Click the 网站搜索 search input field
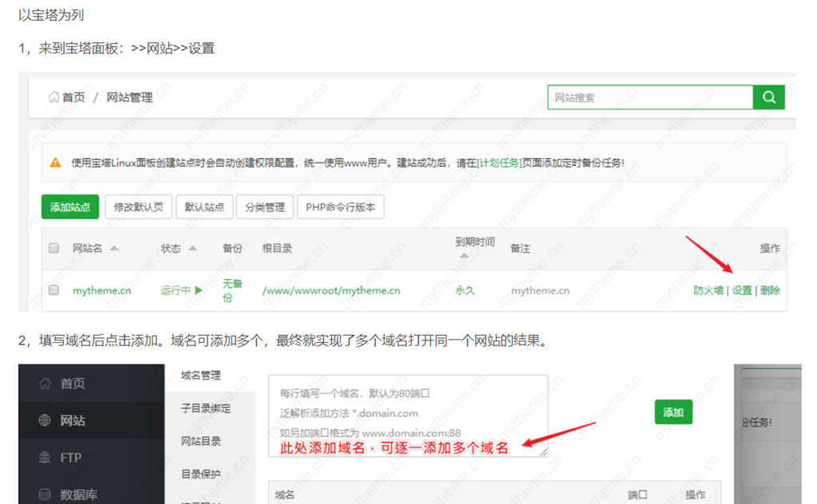The width and height of the screenshot is (817, 504). 649,97
